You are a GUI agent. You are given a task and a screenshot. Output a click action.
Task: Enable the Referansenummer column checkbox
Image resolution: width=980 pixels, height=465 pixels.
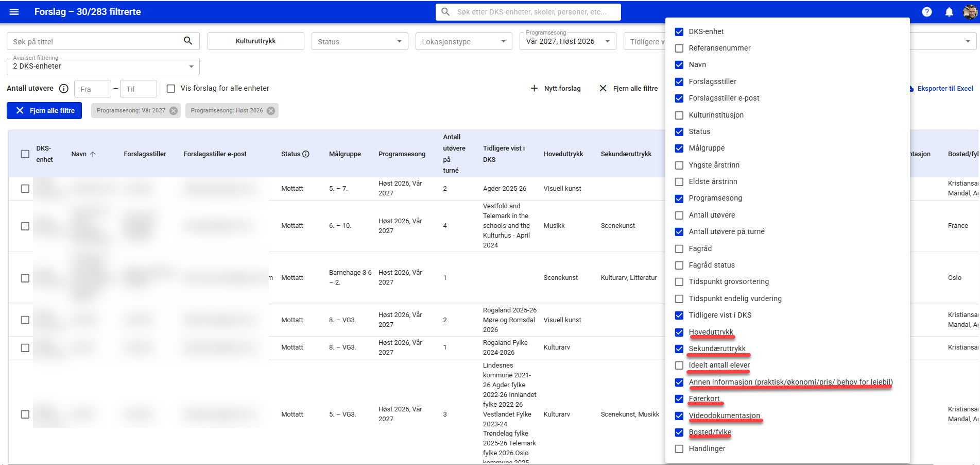click(679, 48)
